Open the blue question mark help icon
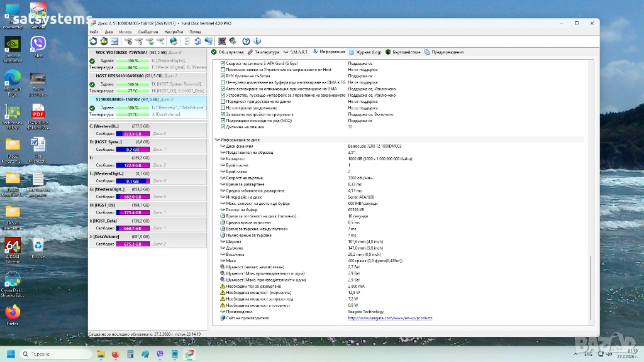 (247, 41)
